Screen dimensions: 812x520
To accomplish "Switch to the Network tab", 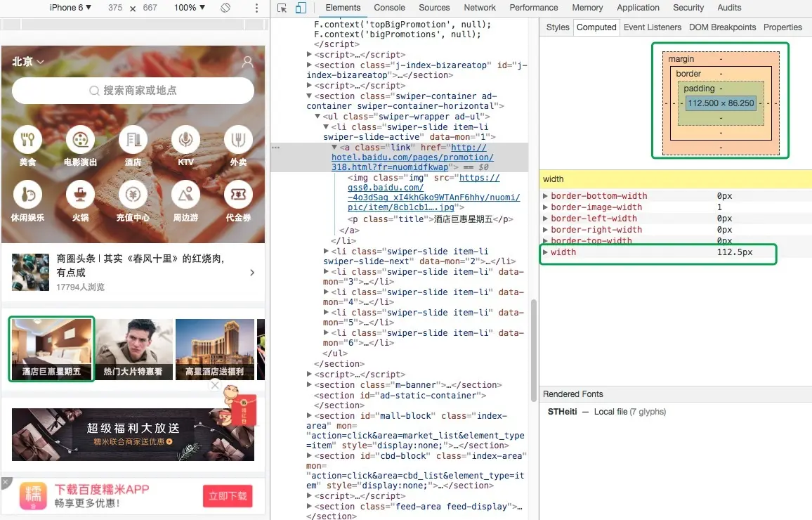I will click(x=480, y=8).
